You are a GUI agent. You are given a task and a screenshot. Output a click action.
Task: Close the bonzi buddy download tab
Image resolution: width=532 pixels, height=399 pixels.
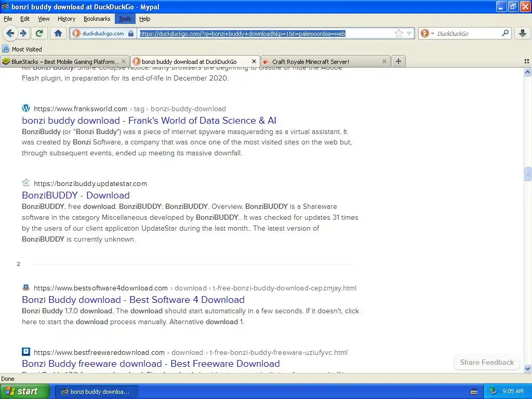[x=254, y=61]
